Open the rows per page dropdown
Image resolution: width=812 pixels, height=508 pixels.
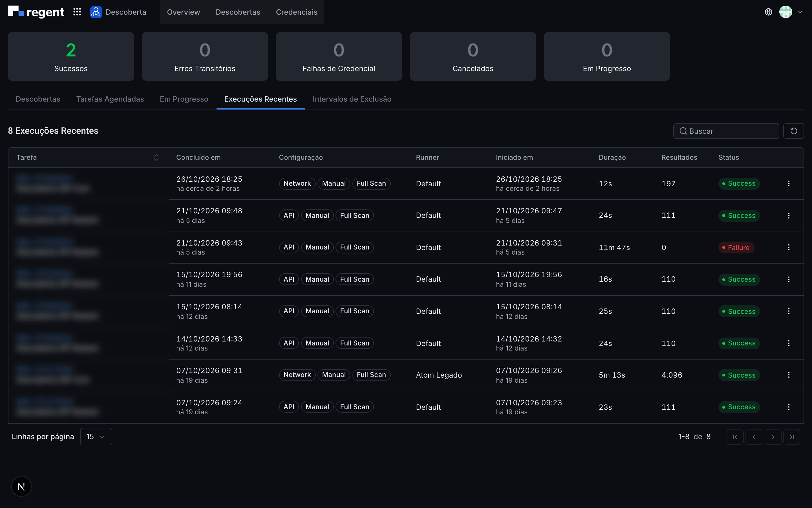96,436
